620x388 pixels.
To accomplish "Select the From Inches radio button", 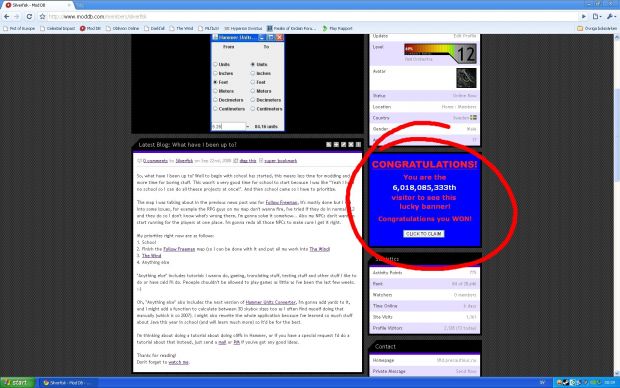I will 215,73.
